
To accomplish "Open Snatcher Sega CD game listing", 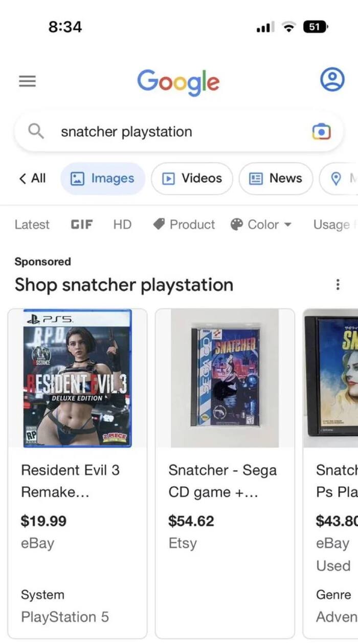I will click(x=225, y=473).
